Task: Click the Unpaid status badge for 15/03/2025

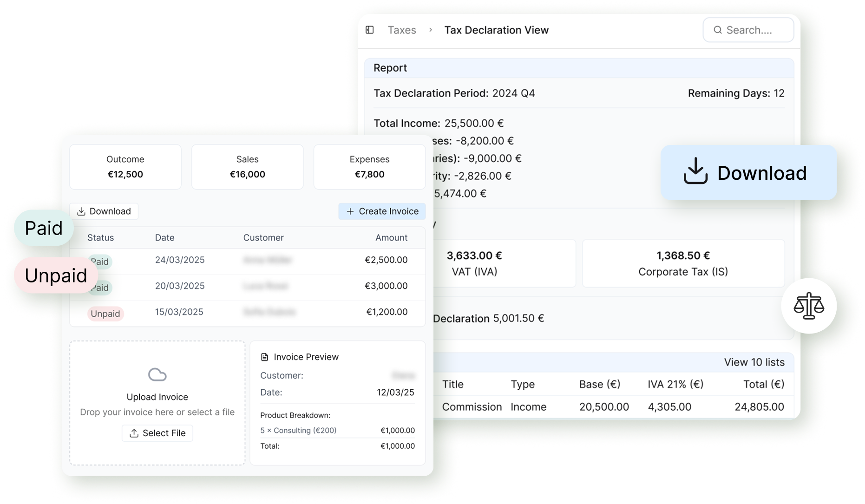Action: 105,314
